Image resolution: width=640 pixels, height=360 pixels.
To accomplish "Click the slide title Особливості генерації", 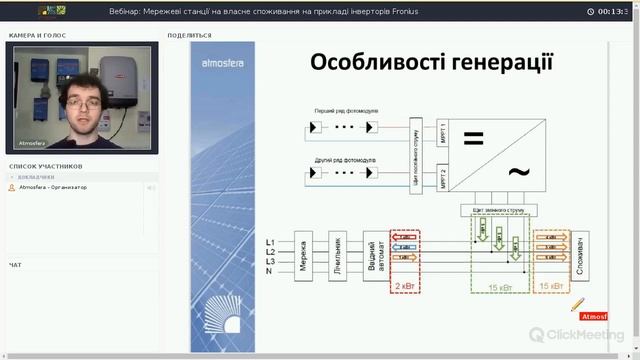I will tap(431, 62).
